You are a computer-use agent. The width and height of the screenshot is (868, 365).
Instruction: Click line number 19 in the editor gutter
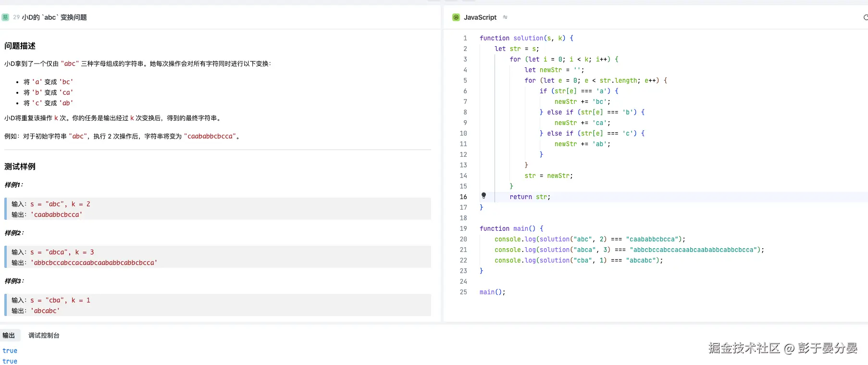[x=463, y=228]
